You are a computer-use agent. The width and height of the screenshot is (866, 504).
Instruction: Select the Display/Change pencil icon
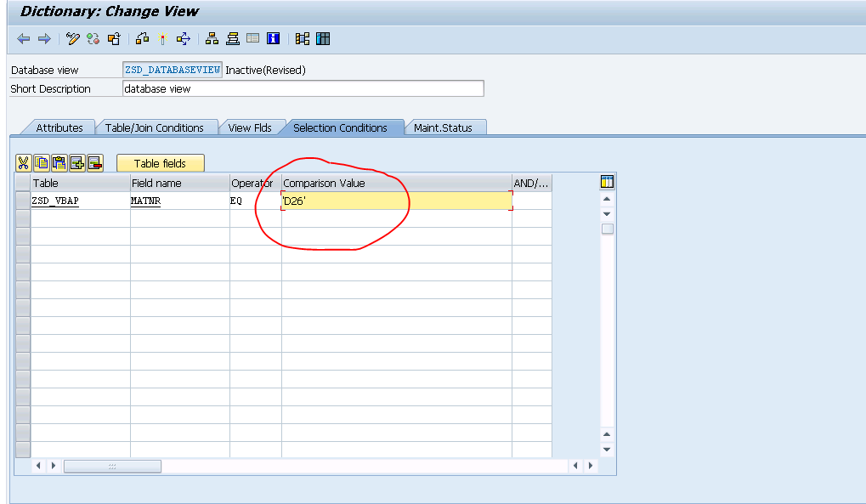coord(71,38)
